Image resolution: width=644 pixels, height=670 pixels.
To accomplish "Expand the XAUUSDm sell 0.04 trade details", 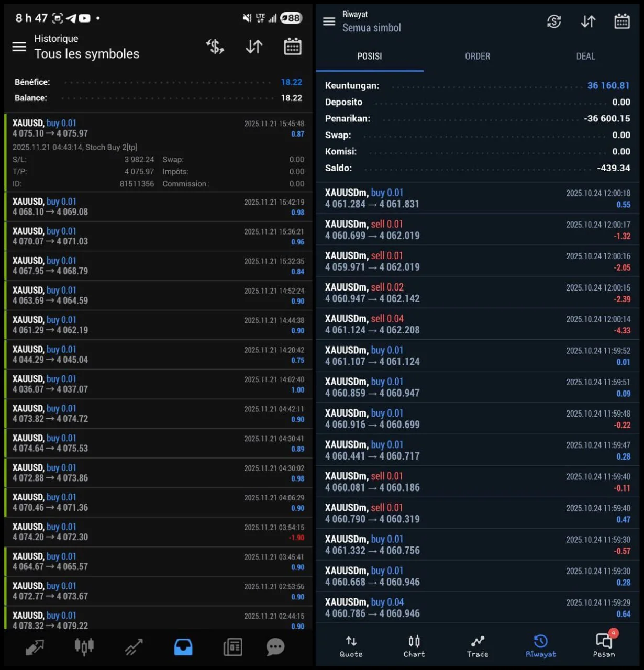I will (476, 324).
